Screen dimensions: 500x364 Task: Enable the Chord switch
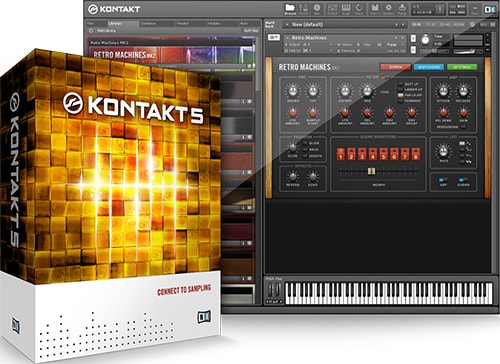coord(463,180)
